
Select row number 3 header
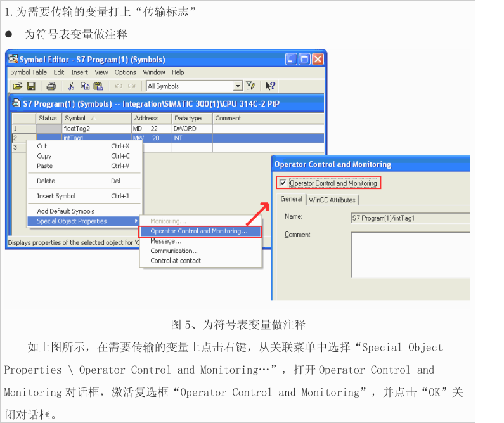pos(19,148)
